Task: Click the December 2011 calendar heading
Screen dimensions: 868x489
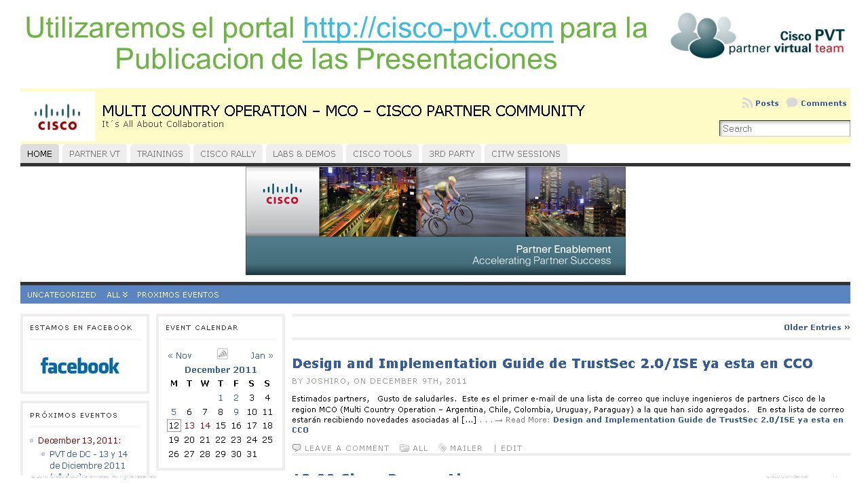Action: 221,370
